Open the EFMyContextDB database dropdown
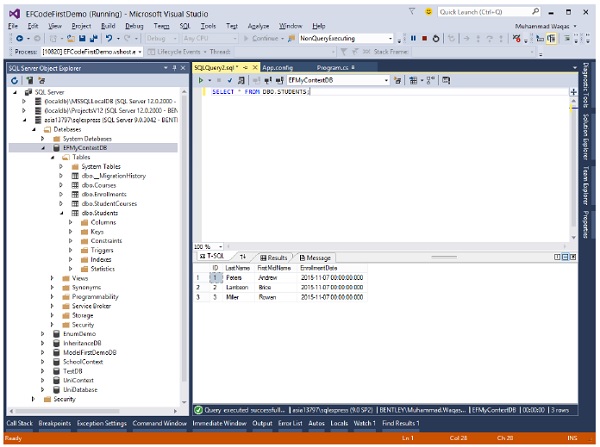The image size is (600, 447). tap(386, 80)
